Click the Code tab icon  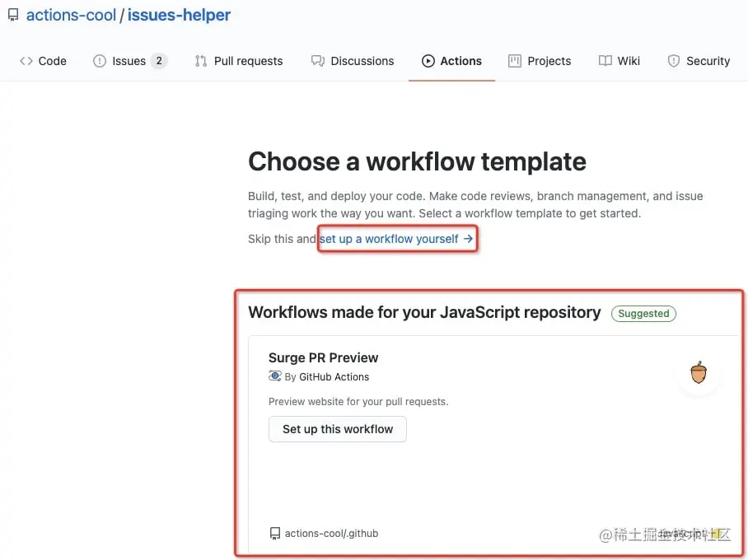coord(26,61)
